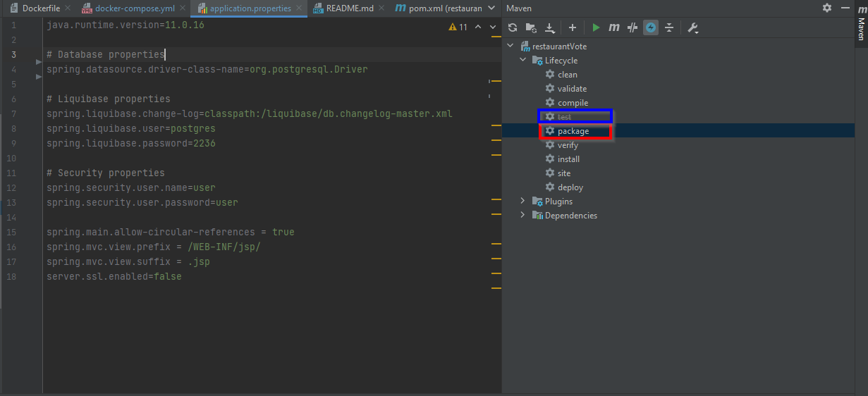
Task: Click gear icon beside package
Action: 550,131
